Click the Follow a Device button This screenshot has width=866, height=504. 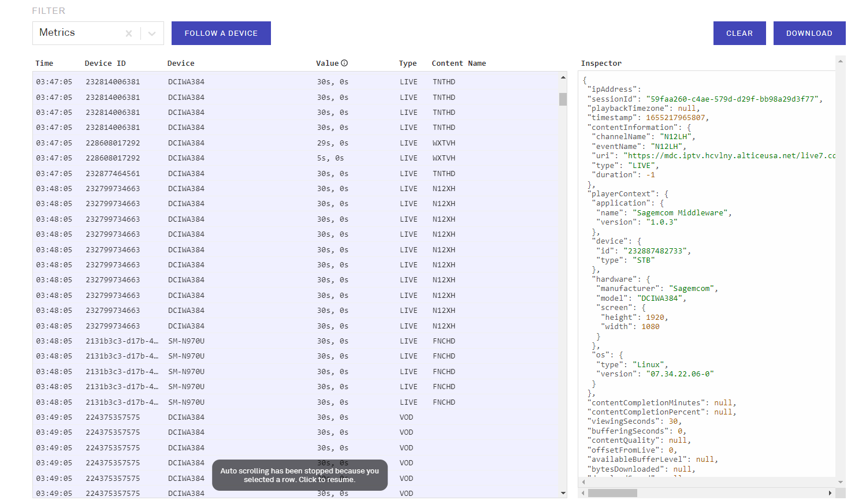click(x=221, y=33)
